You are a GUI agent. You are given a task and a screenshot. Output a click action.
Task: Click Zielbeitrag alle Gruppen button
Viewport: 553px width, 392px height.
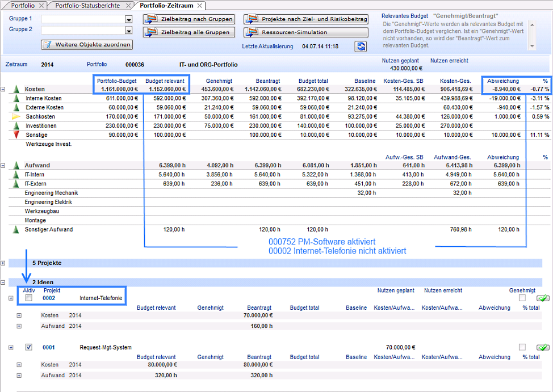click(189, 32)
